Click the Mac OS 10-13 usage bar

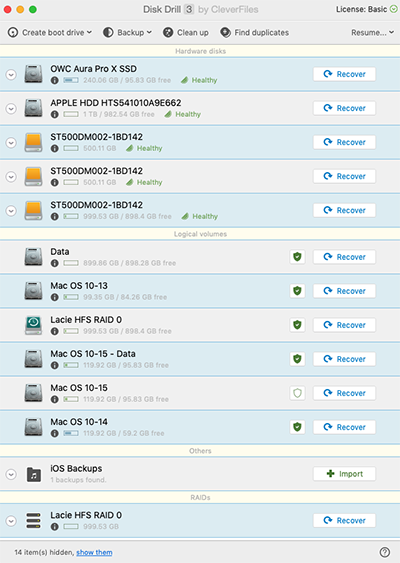point(71,297)
